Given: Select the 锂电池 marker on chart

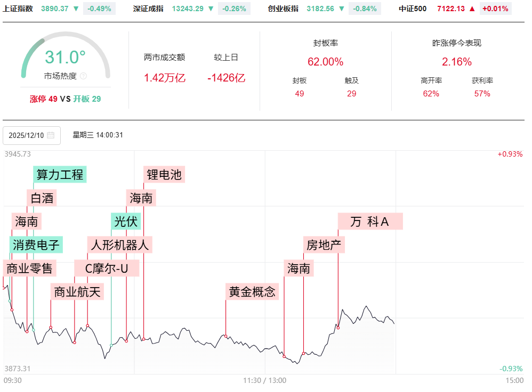Looking at the screenshot, I should pyautogui.click(x=164, y=174).
